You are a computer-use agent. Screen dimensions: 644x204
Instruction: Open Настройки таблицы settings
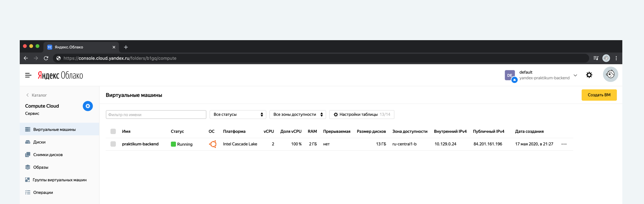click(361, 114)
